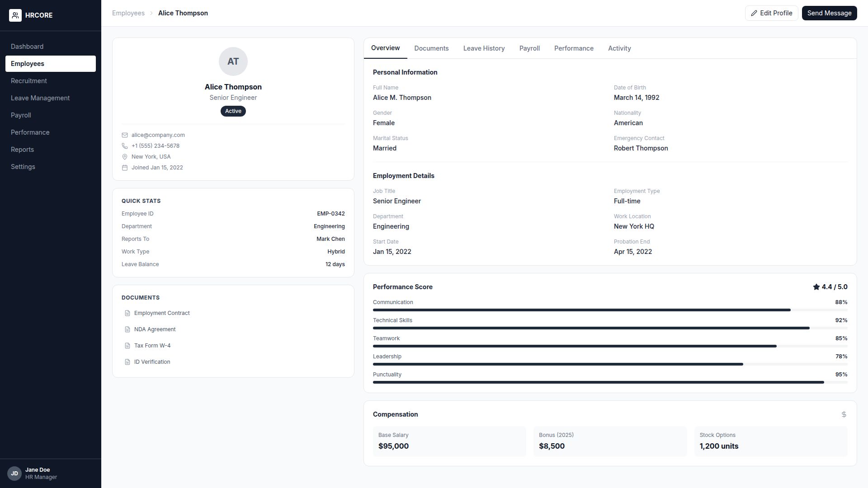
Task: Click the JD user avatar in sidebar
Action: click(14, 474)
